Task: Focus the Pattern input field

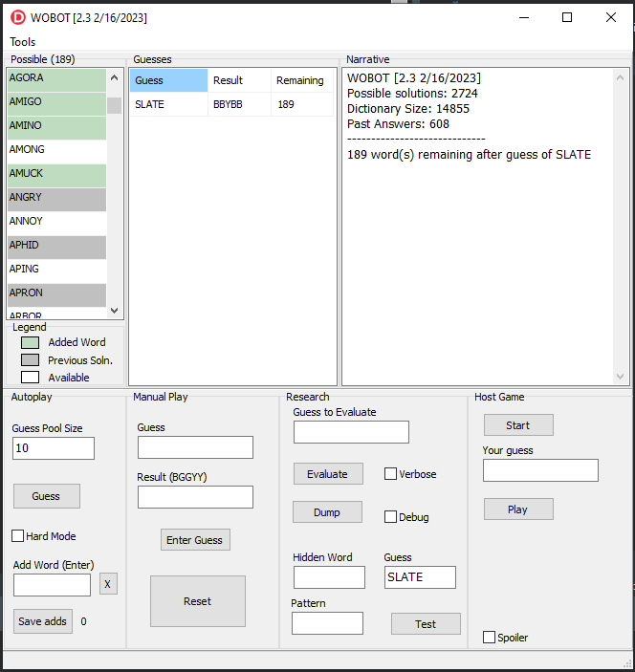Action: (328, 623)
